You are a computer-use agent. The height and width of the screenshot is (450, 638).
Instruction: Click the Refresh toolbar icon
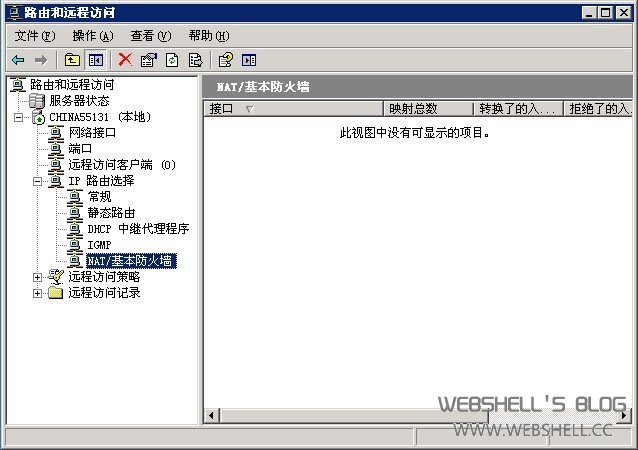172,60
